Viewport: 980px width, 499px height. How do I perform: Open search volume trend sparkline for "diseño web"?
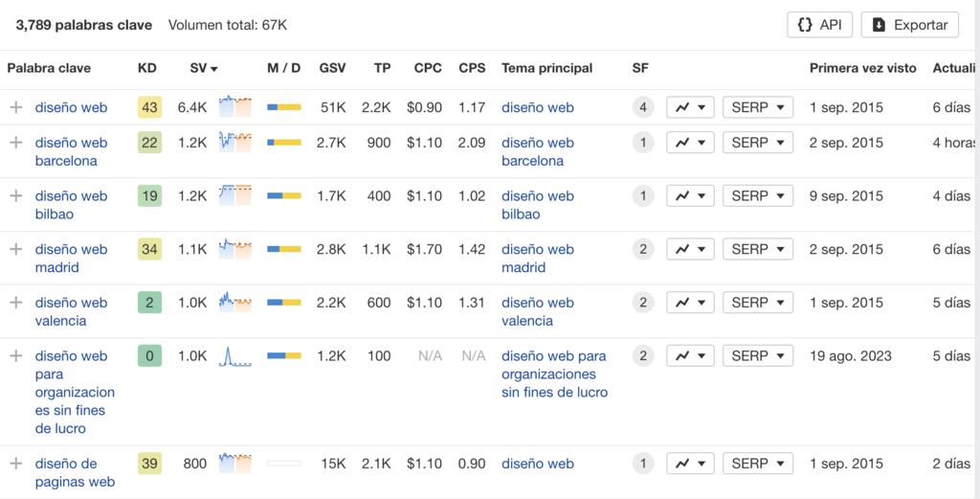(234, 106)
